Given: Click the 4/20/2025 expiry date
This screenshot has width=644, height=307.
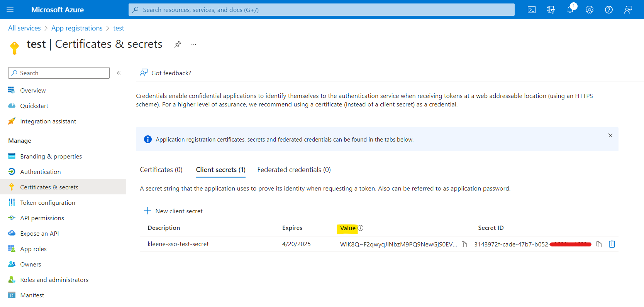Looking at the screenshot, I should 296,244.
